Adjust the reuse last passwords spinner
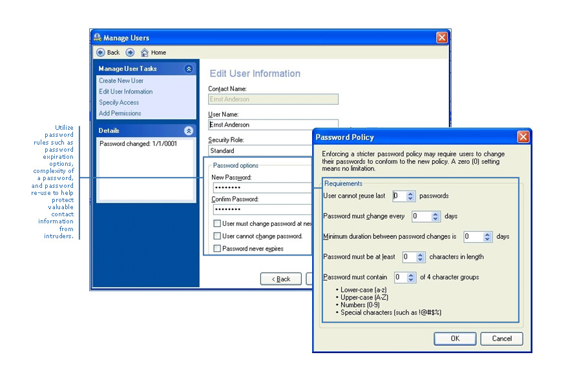 point(410,196)
